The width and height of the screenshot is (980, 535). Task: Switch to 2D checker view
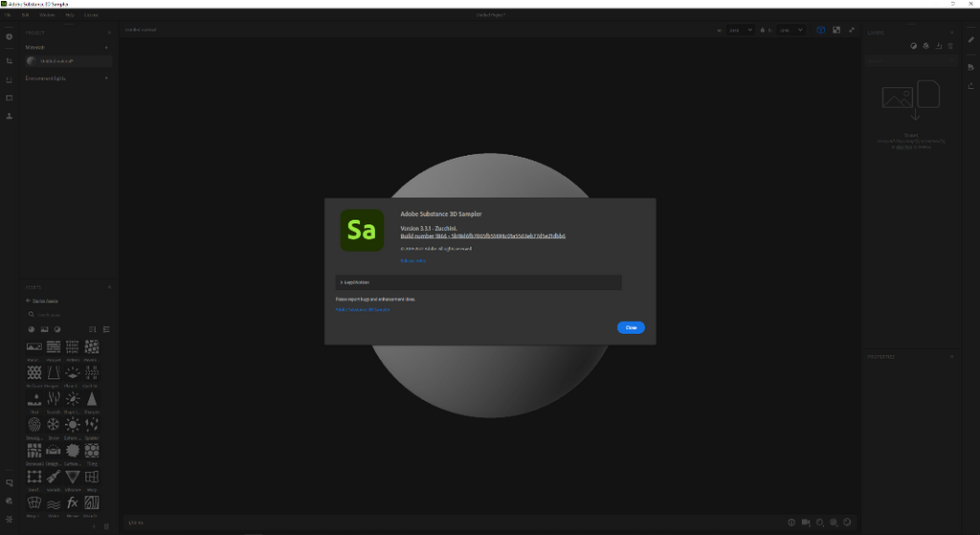click(836, 30)
